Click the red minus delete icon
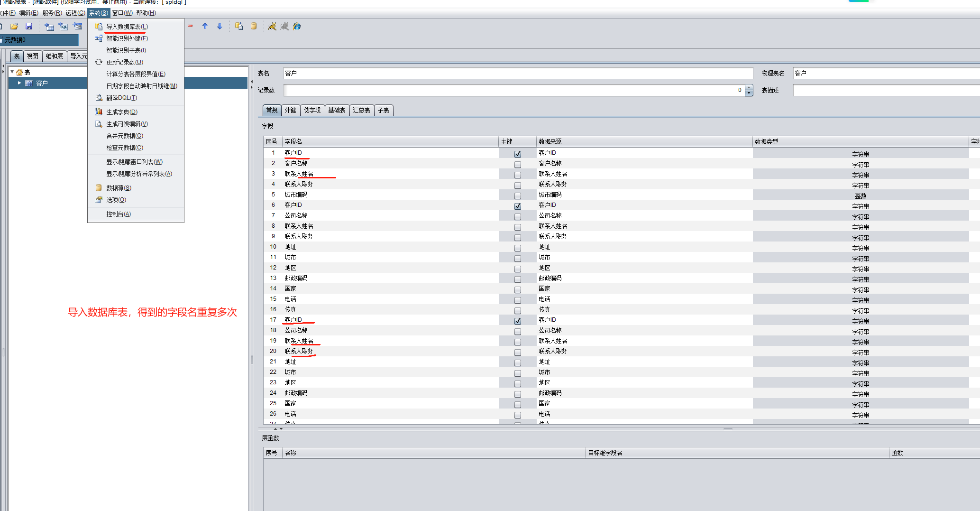This screenshot has height=511, width=980. pos(190,27)
